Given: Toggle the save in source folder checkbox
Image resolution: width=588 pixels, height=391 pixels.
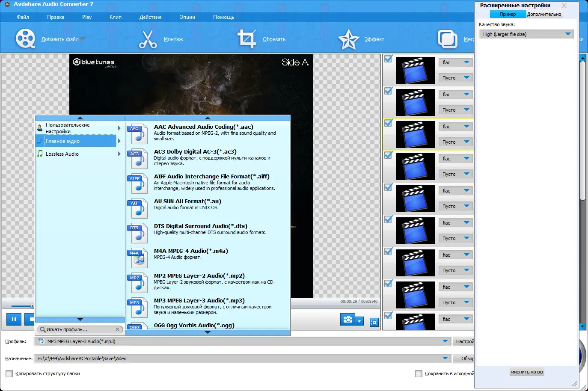Looking at the screenshot, I should [x=419, y=373].
